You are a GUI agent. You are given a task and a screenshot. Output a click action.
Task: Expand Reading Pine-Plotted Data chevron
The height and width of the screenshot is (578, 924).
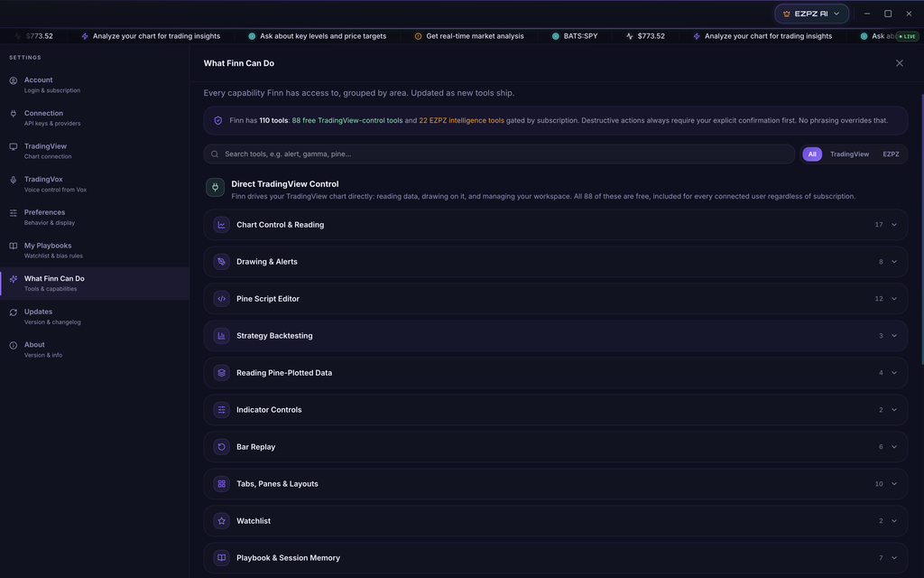(x=894, y=373)
